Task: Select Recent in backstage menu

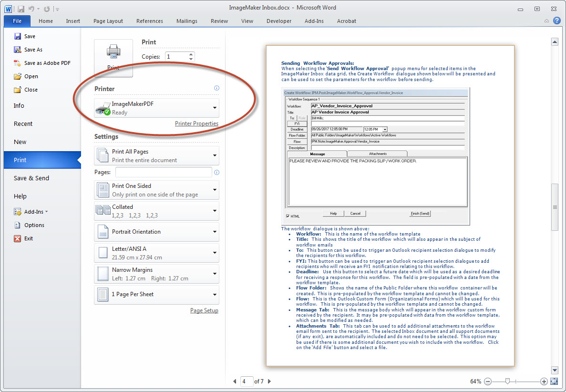Action: 23,124
